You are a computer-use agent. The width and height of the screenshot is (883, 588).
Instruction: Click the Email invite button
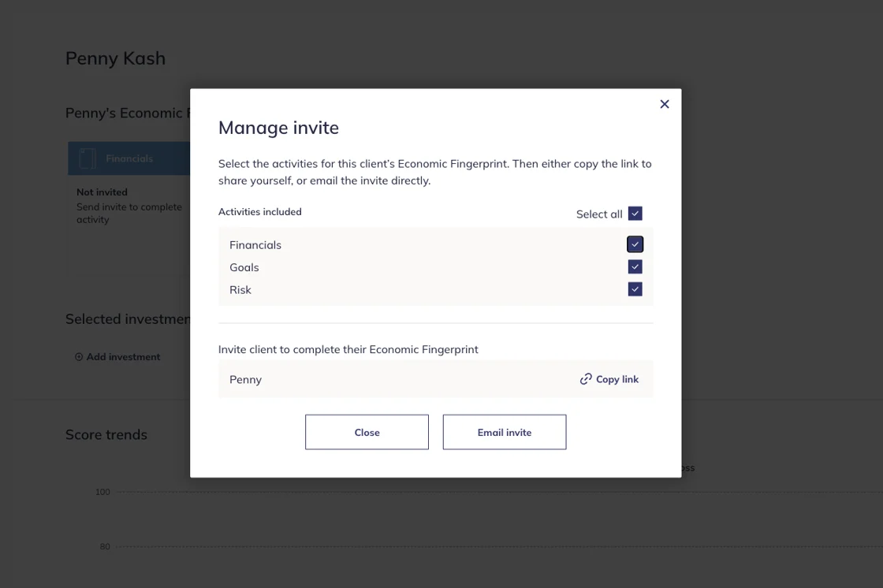(x=505, y=432)
